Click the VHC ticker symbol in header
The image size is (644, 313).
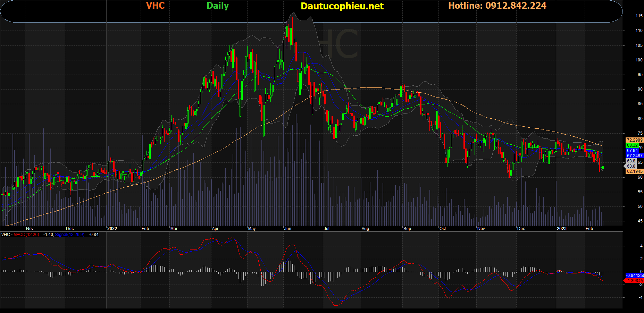[x=155, y=6]
